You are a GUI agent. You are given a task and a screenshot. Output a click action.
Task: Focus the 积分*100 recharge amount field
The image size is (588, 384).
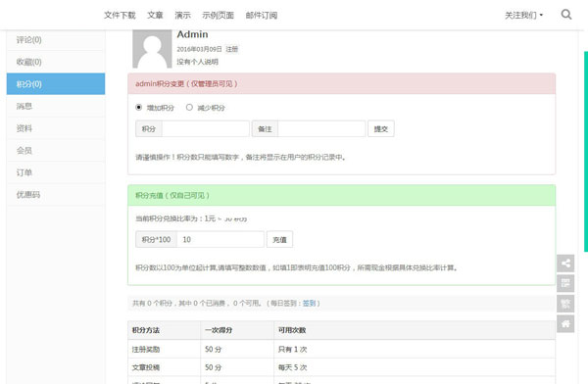220,239
